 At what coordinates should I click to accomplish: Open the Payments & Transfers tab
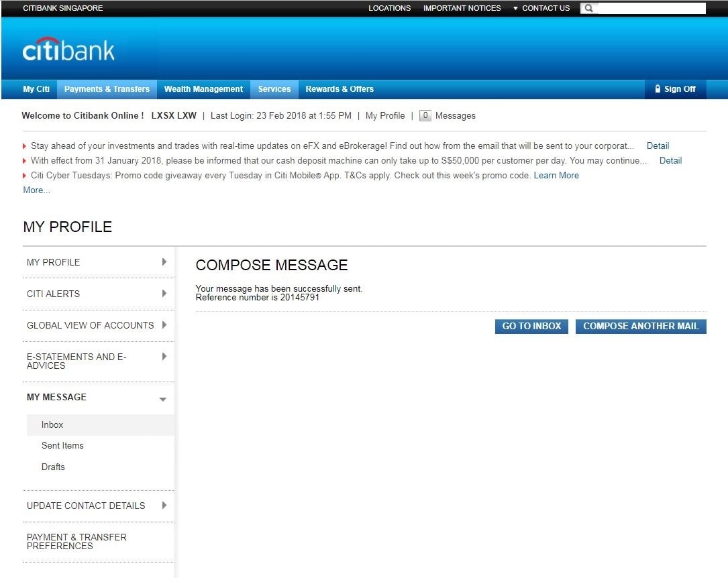107,89
